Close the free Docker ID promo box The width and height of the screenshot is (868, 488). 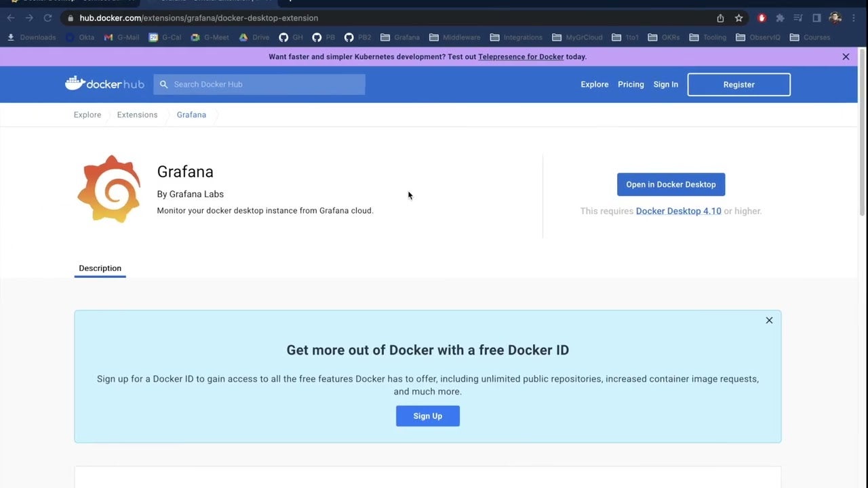[x=769, y=320]
